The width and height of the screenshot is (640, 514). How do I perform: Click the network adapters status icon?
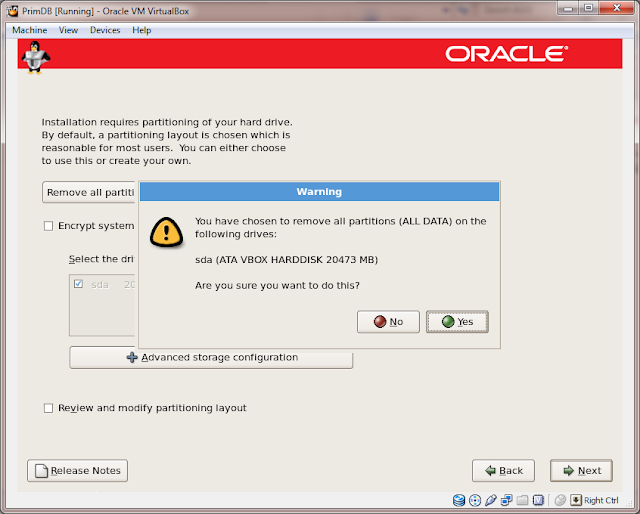point(507,500)
